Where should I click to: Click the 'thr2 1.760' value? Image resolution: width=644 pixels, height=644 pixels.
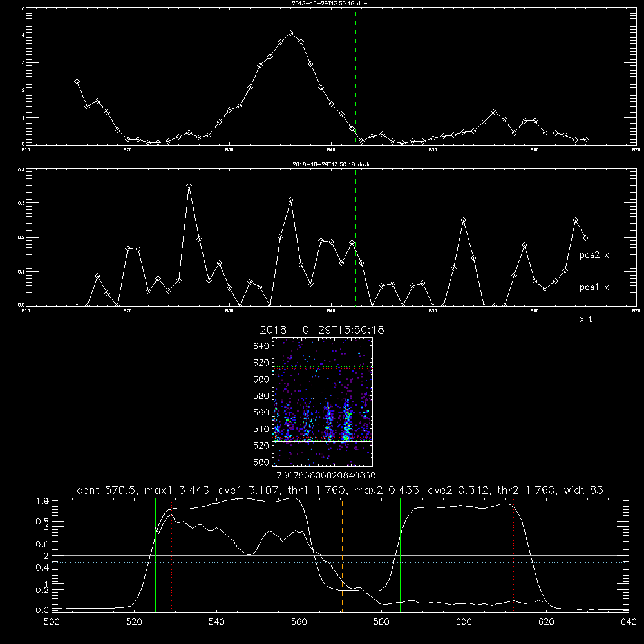click(526, 490)
